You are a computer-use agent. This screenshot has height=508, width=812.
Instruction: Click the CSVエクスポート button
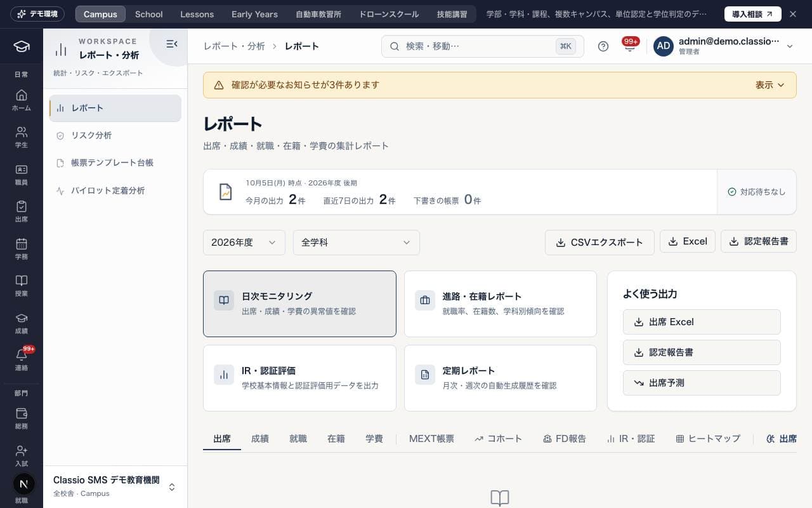[599, 243]
